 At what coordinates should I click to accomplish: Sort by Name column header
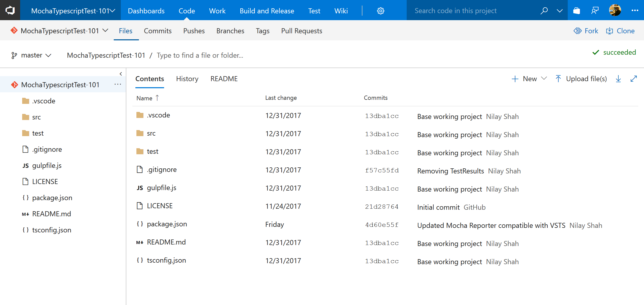[148, 98]
